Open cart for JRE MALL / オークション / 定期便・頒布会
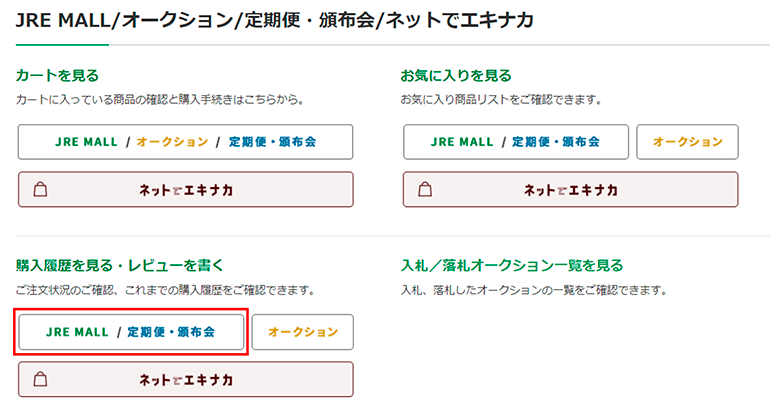Screen dimensions: 782x417 [185, 142]
